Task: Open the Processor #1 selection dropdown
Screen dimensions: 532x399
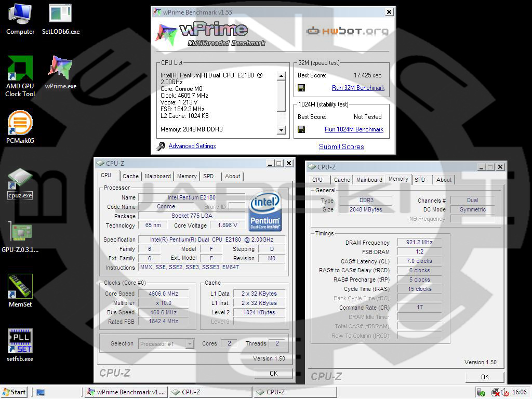Action: tap(166, 344)
